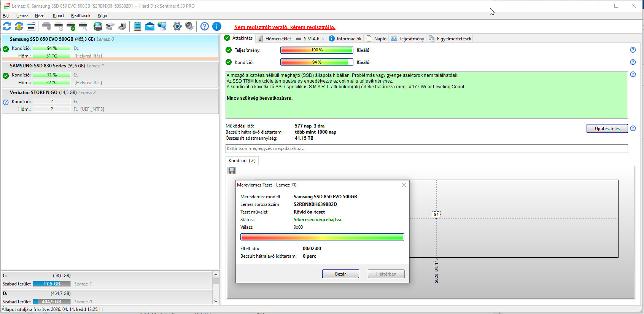
Task: Click the Kondíció 94 % gauge bar in overview
Action: pyautogui.click(x=317, y=62)
